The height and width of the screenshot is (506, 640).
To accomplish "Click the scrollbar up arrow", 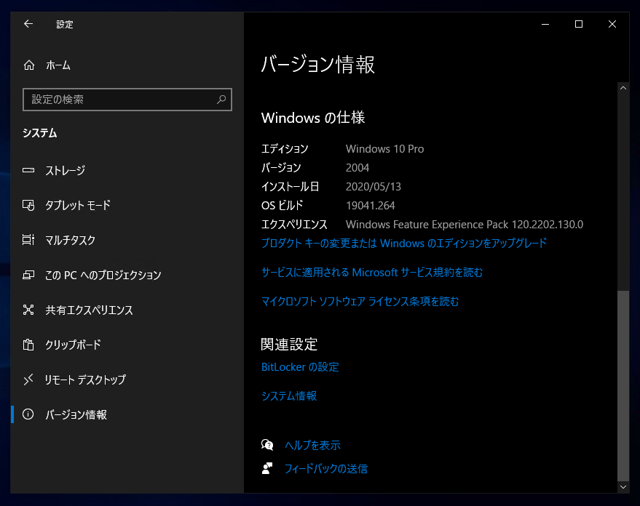I will 623,88.
